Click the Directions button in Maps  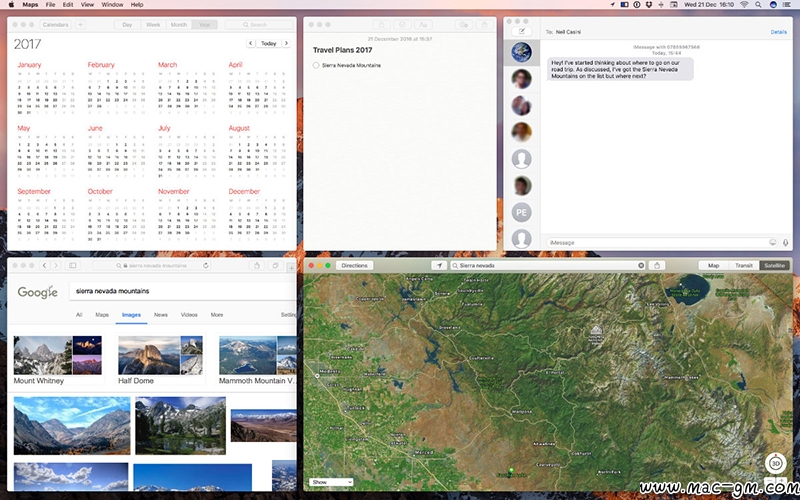click(355, 265)
